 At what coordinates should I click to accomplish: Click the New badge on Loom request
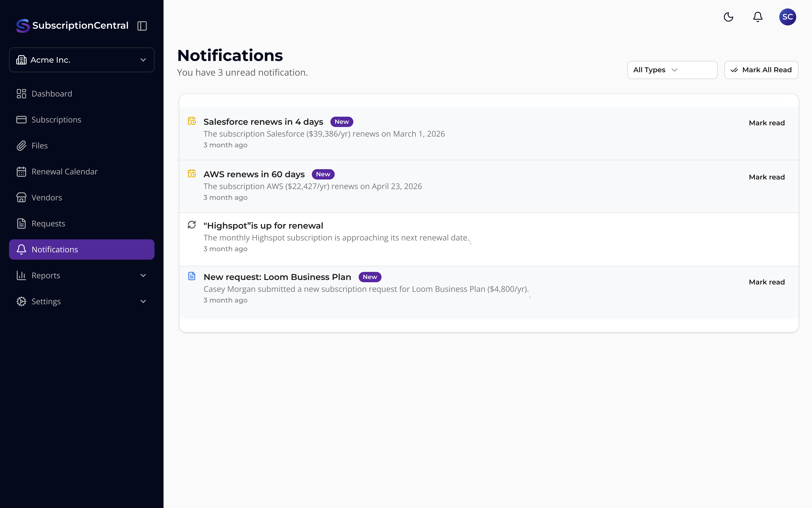pos(370,277)
